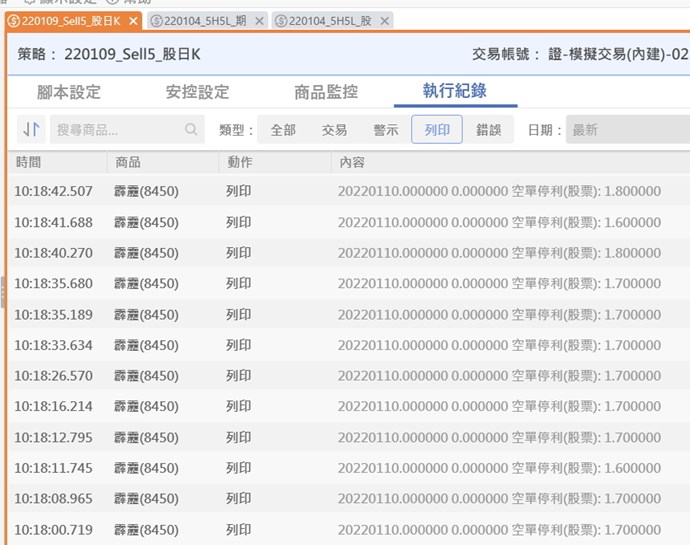
Task: Sort by the 時間 column header
Action: 28,162
